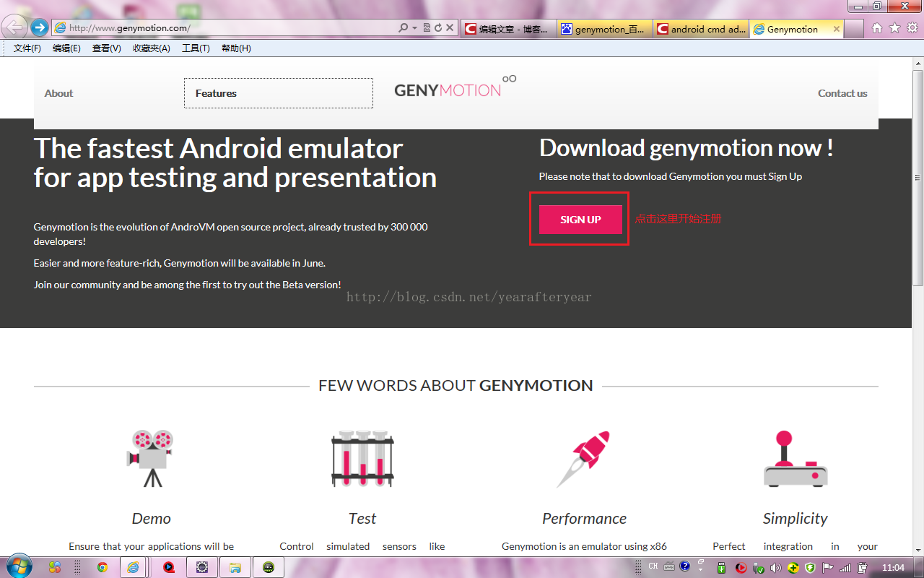Switch to the 编辑文章 - 博客 tab

508,29
